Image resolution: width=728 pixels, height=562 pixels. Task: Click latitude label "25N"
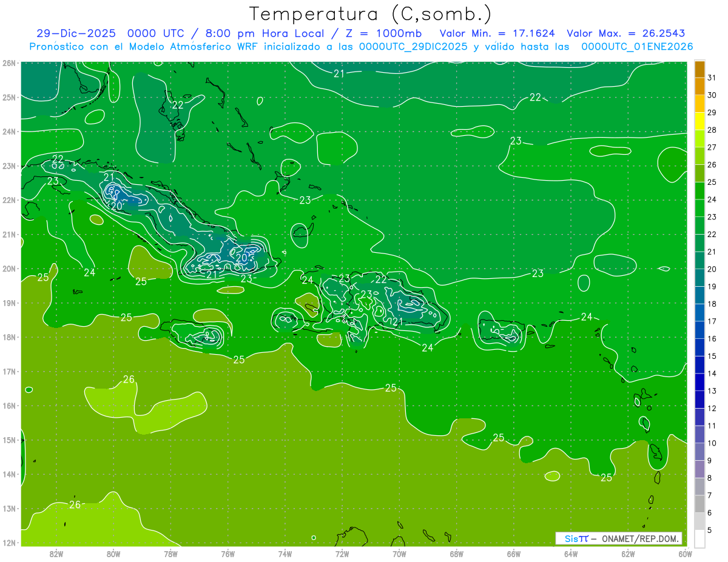click(x=9, y=97)
